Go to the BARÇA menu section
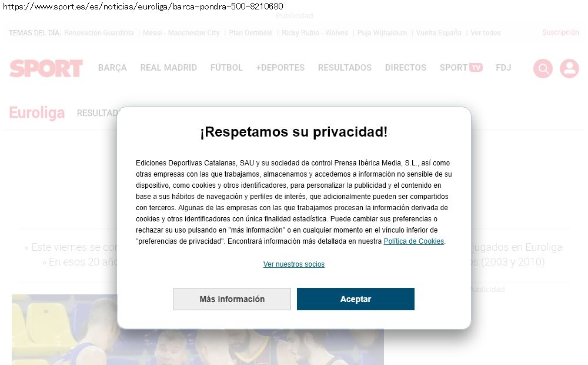Viewport: 588px width, 365px height. tap(112, 68)
